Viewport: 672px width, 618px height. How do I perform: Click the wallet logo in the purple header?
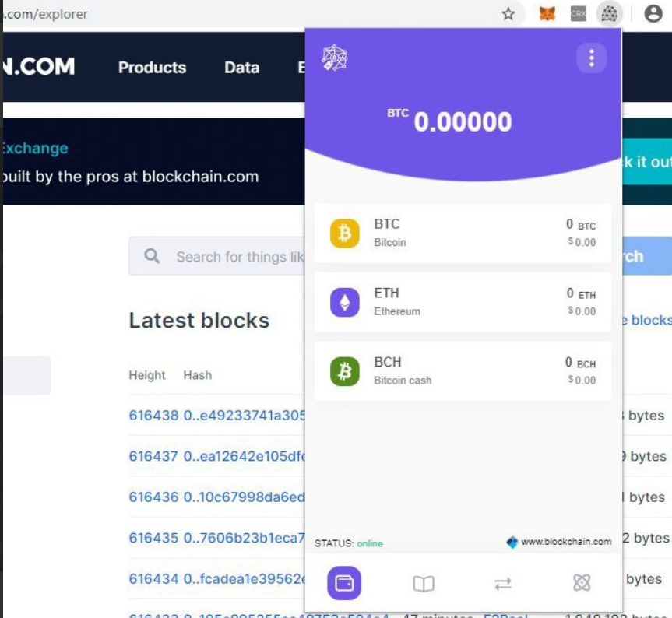(x=335, y=58)
